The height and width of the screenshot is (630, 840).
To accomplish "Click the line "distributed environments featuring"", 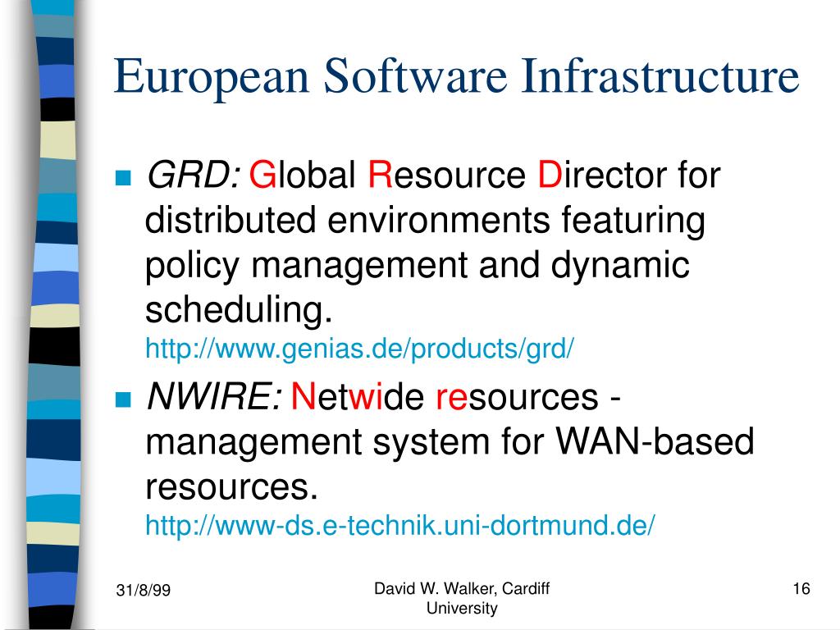I will click(426, 221).
